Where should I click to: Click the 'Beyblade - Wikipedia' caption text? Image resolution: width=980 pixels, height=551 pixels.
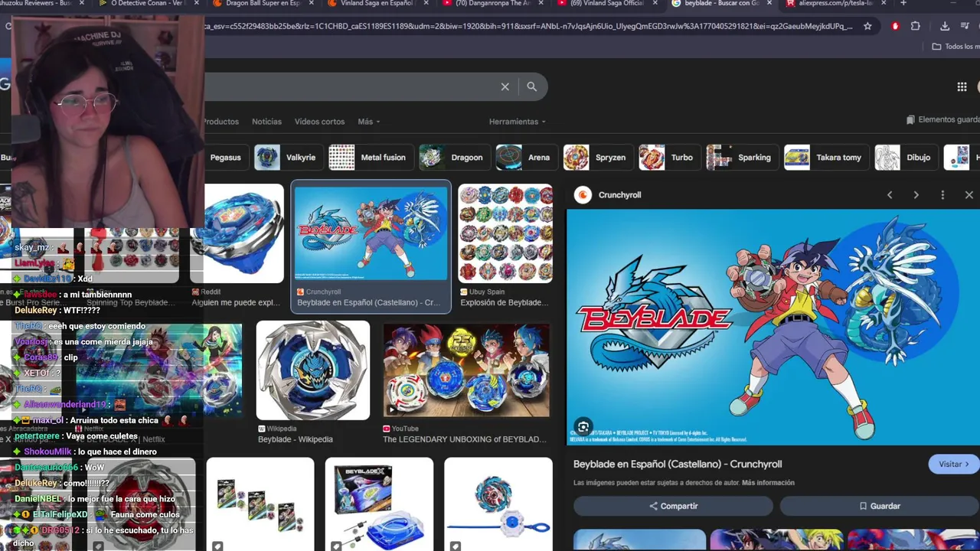pyautogui.click(x=296, y=439)
